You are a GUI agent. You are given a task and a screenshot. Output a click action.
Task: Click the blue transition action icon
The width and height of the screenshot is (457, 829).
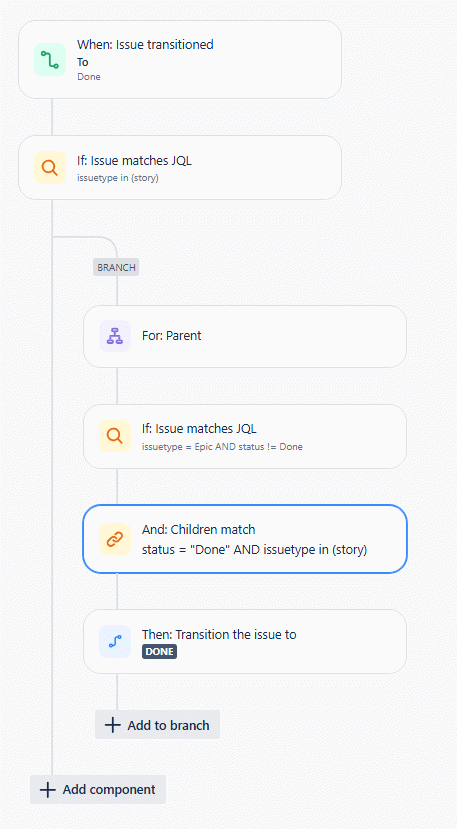click(x=115, y=641)
